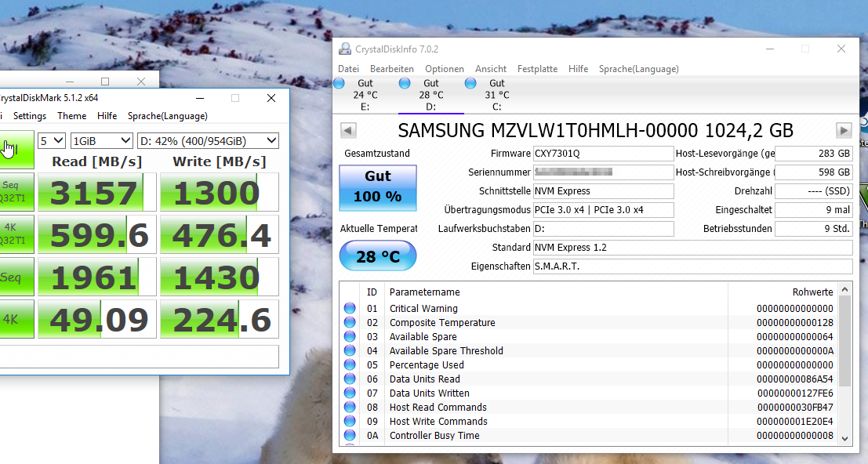868x464 pixels.
Task: Open the test size dropdown showing 1GiB
Action: [x=101, y=141]
